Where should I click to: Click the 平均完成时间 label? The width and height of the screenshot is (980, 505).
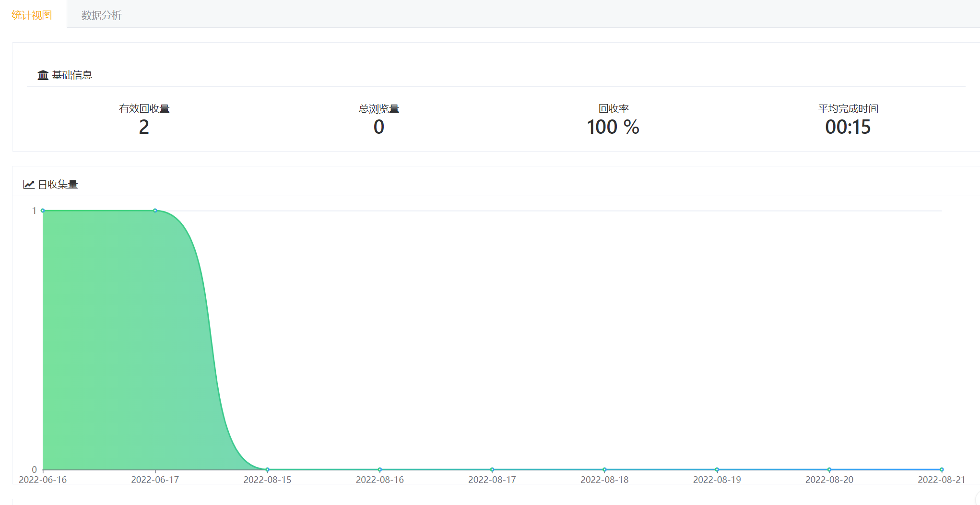coord(848,108)
